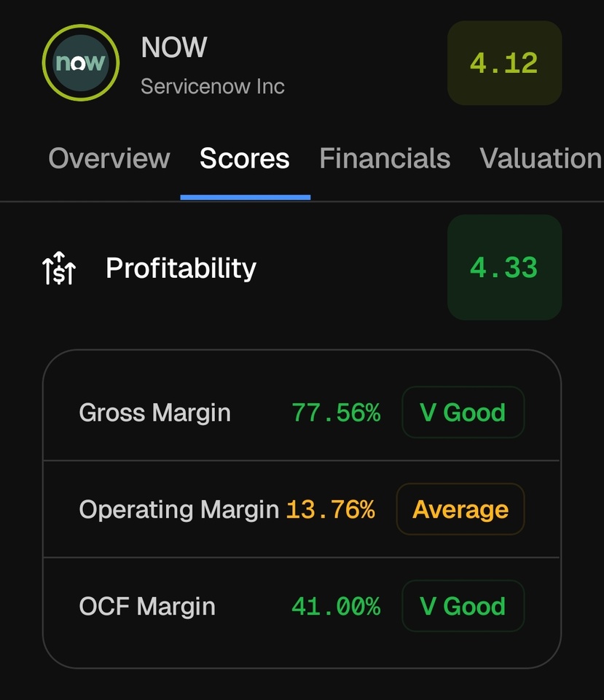
Task: Click the NOW ticker symbol
Action: coord(174,48)
